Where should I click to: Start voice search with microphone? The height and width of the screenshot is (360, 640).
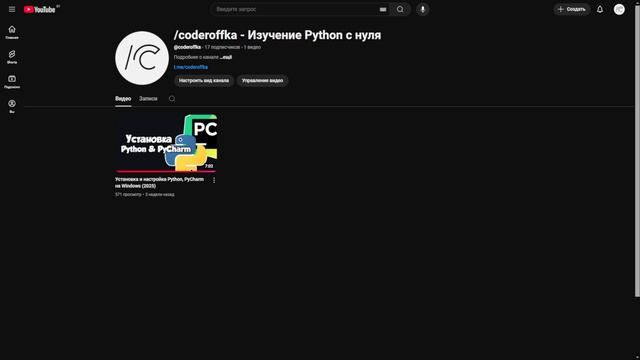pyautogui.click(x=422, y=9)
